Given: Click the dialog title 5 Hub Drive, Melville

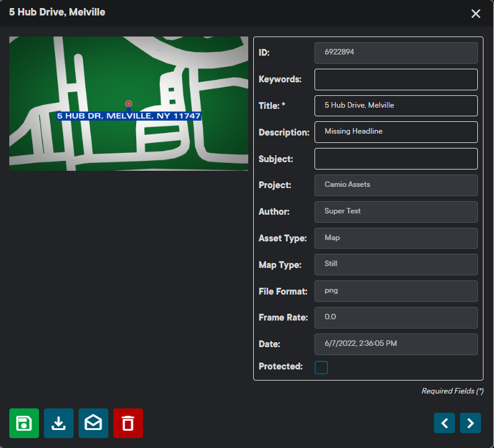Looking at the screenshot, I should tap(57, 12).
